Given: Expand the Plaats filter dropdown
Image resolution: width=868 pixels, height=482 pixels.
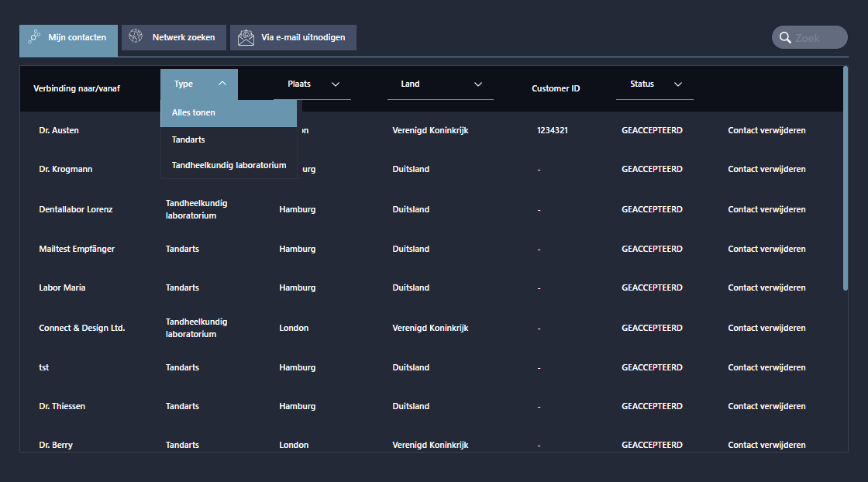Looking at the screenshot, I should click(336, 84).
